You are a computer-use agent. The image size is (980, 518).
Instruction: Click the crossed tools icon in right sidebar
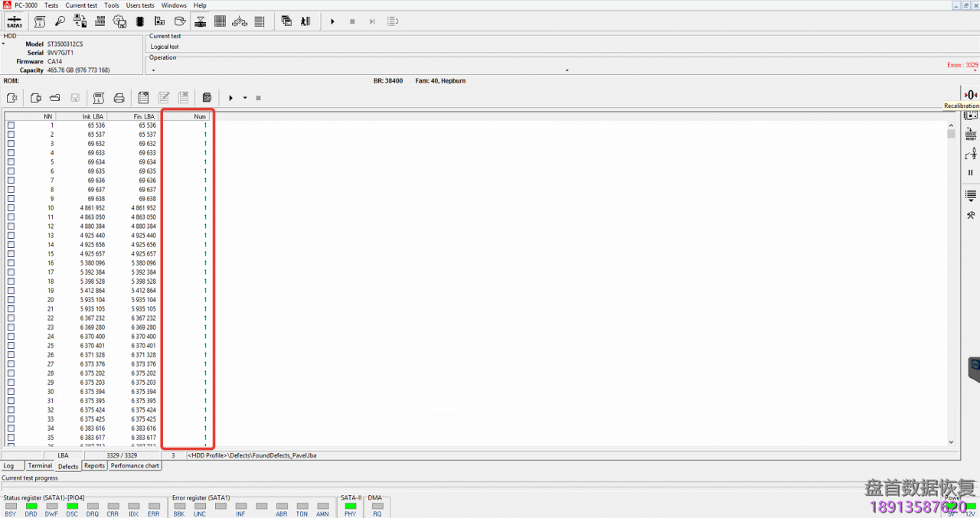970,215
